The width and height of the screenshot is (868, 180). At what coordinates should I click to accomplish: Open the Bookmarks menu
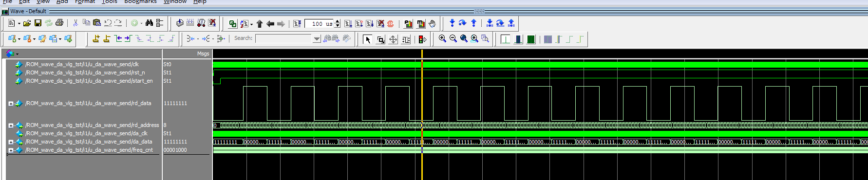(x=140, y=1)
